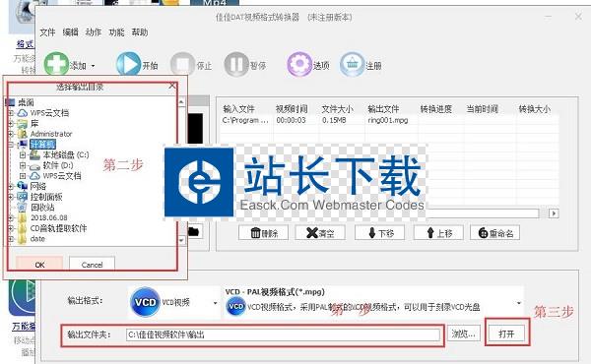
Task: Click the folder tree scroll-up arrow
Action: click(x=181, y=102)
